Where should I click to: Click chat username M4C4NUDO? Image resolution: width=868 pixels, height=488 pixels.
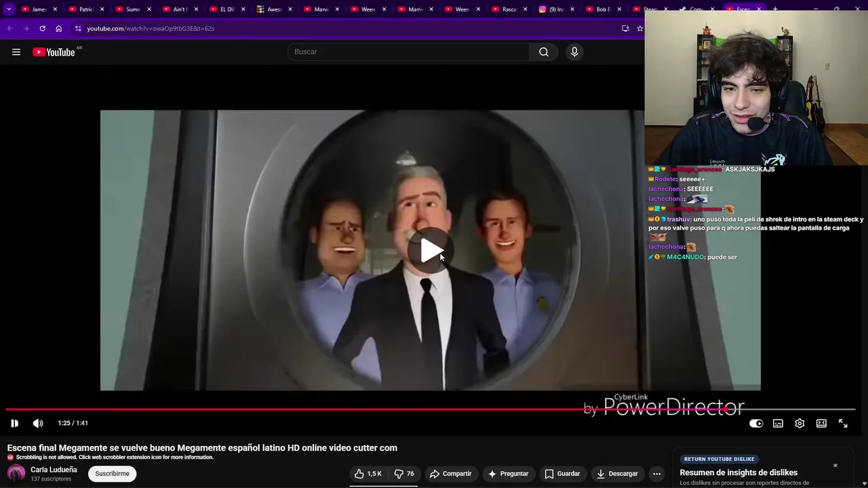coord(686,258)
